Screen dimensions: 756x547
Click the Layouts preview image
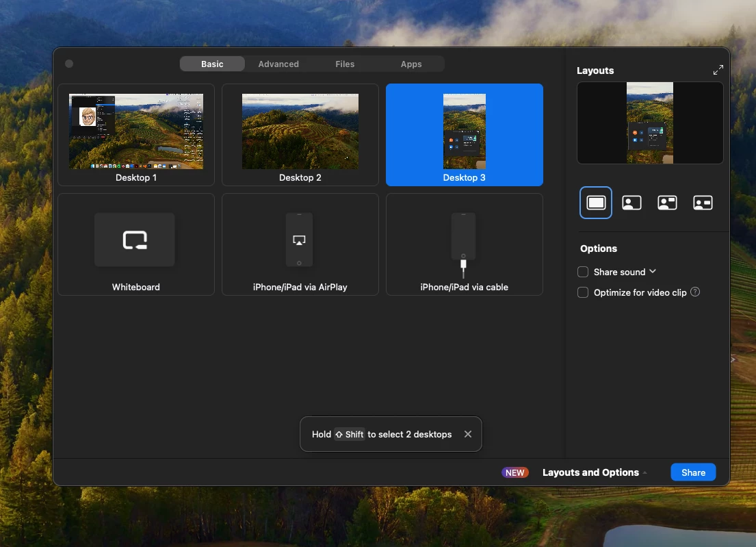(x=650, y=123)
